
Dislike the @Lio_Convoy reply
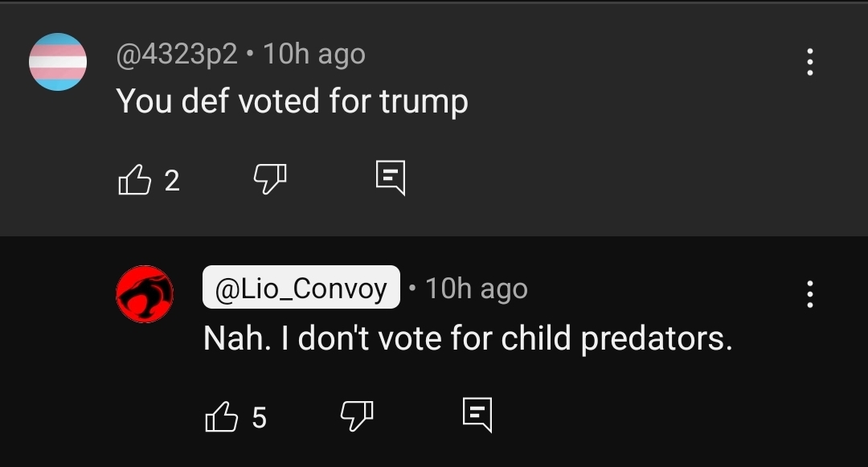click(357, 416)
